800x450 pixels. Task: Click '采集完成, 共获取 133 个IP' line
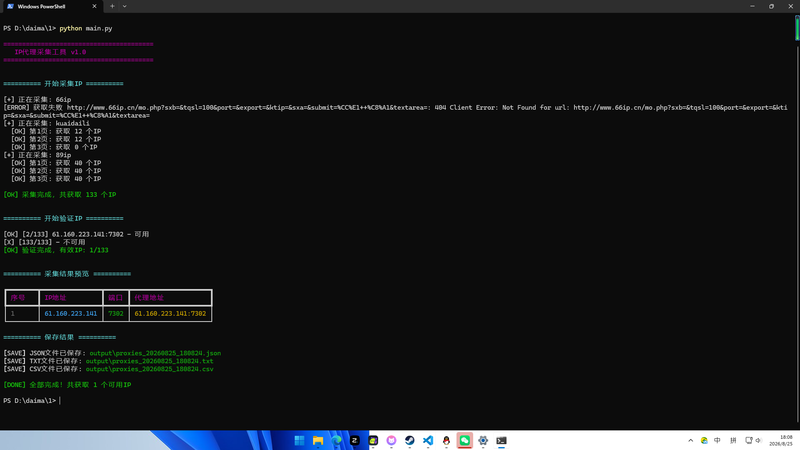[x=60, y=195]
